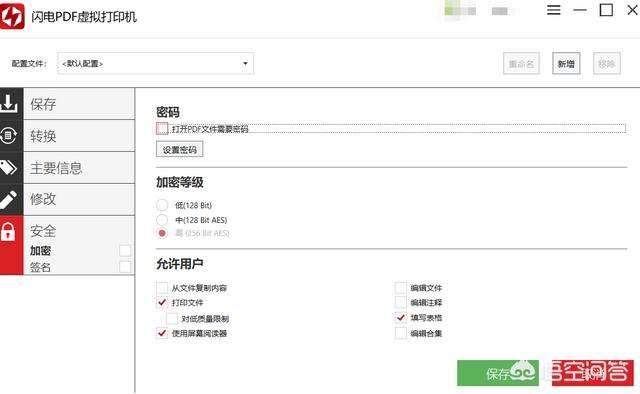Select the Main Info tag icon
This screenshot has width=640, height=394.
tap(9, 167)
